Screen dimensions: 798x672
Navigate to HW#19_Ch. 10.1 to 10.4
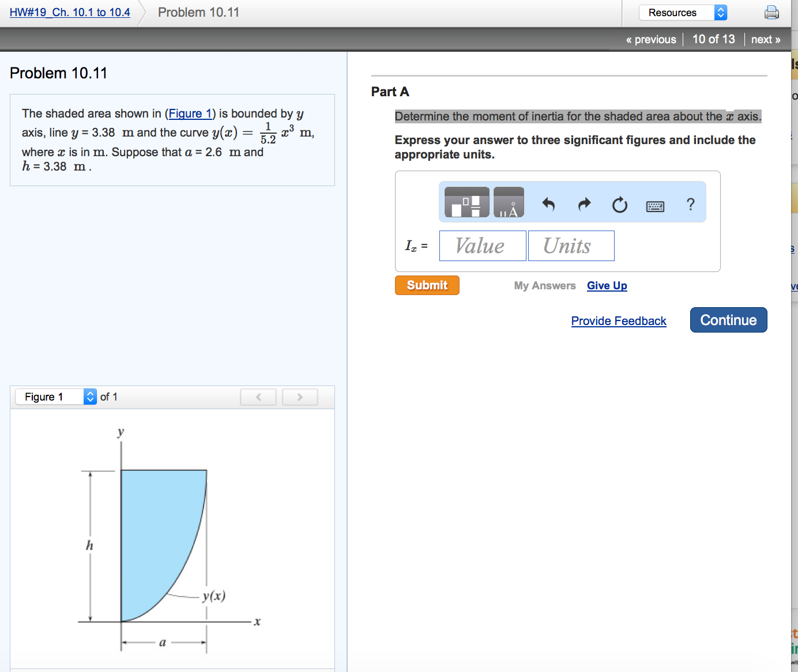point(70,12)
